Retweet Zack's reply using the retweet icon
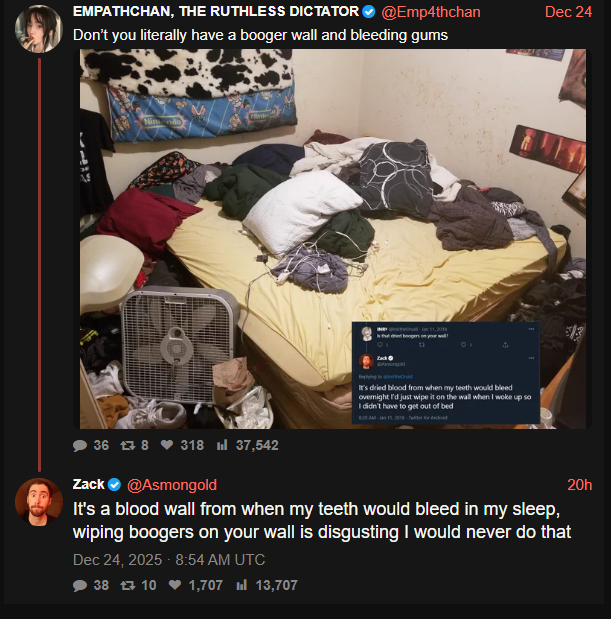The width and height of the screenshot is (611, 619). (127, 585)
